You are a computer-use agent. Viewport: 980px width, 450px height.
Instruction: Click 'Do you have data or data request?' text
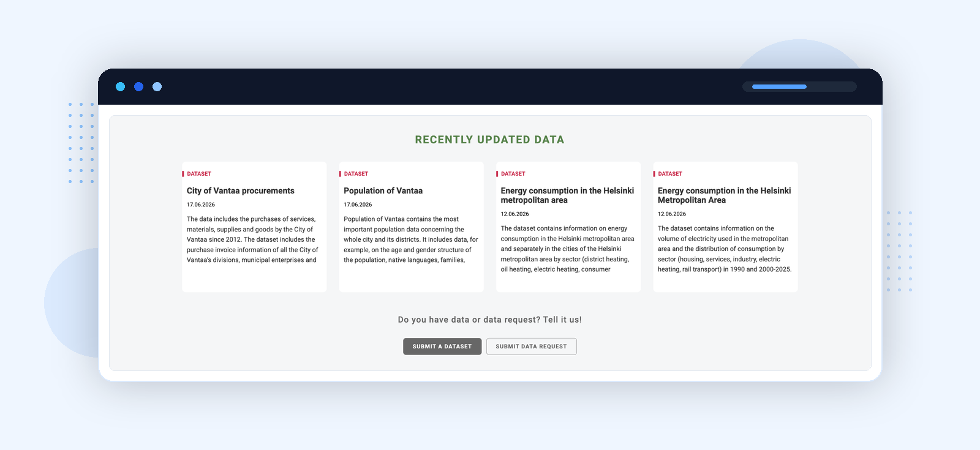[x=489, y=320]
